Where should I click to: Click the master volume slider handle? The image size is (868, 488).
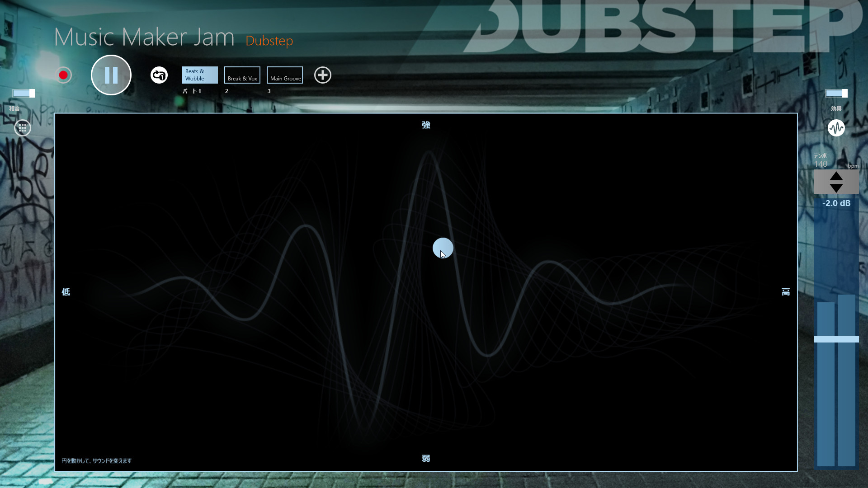[836, 339]
